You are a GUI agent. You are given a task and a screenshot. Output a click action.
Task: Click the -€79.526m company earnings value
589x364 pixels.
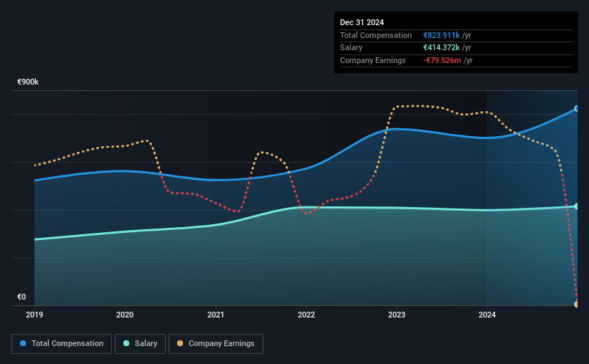[x=442, y=60]
